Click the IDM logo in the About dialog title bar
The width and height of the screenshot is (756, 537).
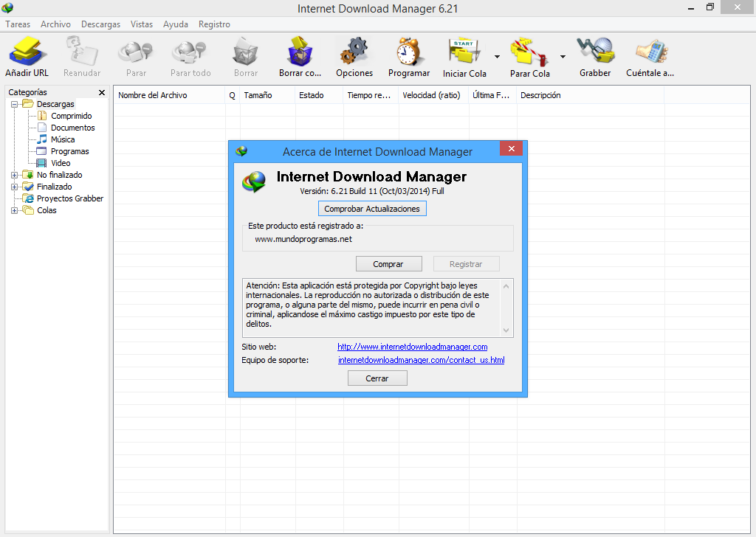241,151
